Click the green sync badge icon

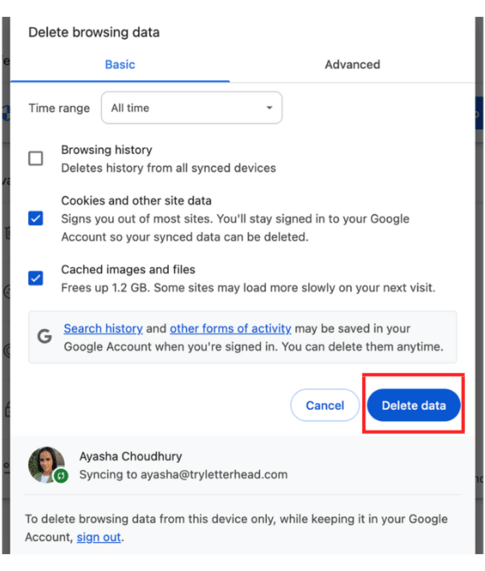[61, 475]
